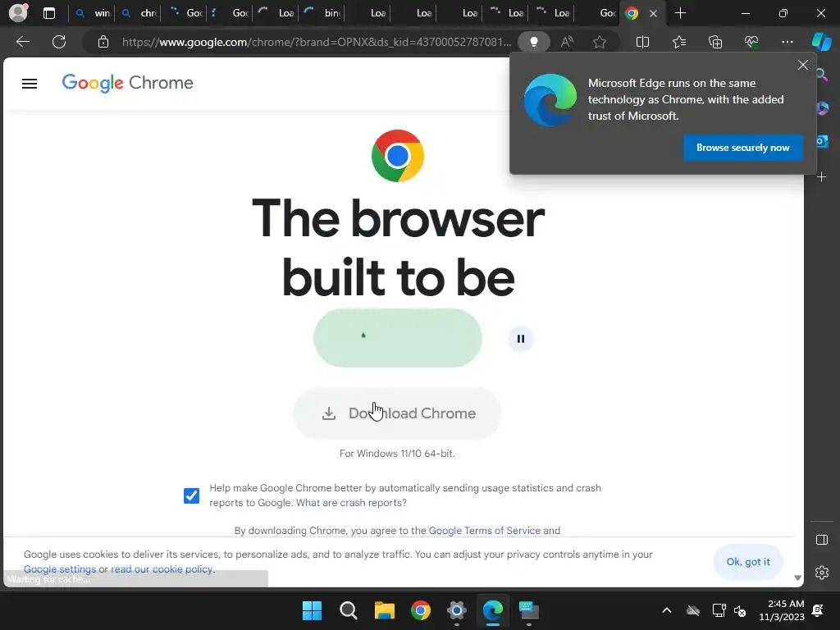Open the Collections icon
Screen dimensions: 840x630
tap(715, 42)
